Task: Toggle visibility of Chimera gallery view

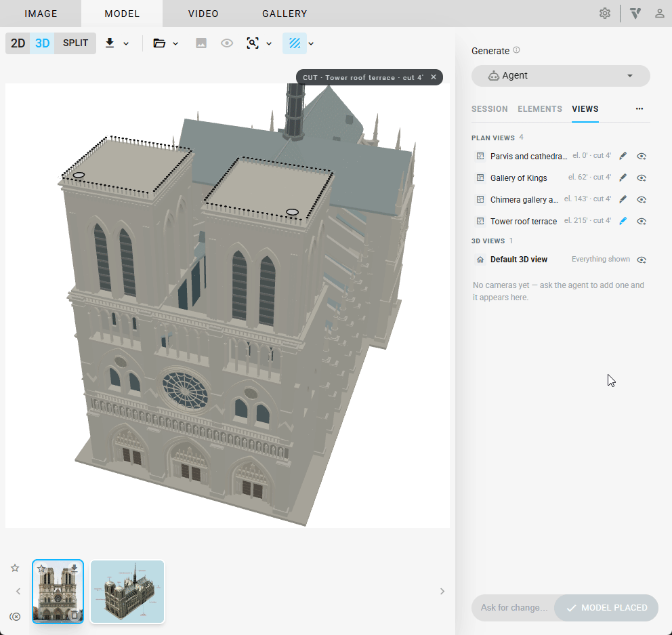Action: (x=642, y=199)
